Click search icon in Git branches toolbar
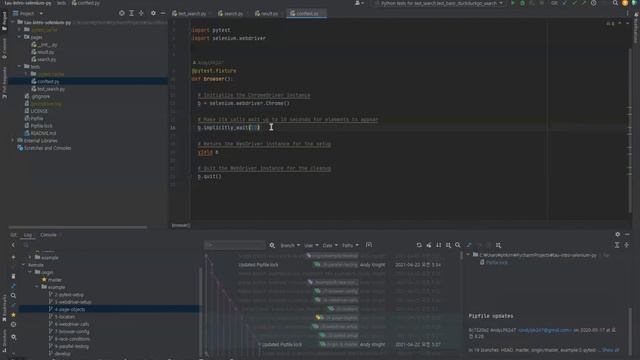The height and width of the screenshot is (360, 640). pyautogui.click(x=13, y=296)
